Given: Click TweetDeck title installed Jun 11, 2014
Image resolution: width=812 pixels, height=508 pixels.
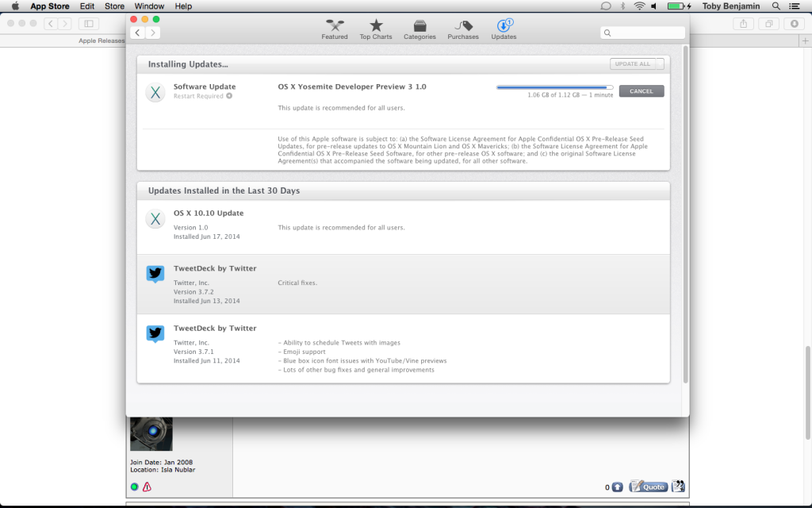Looking at the screenshot, I should [215, 328].
